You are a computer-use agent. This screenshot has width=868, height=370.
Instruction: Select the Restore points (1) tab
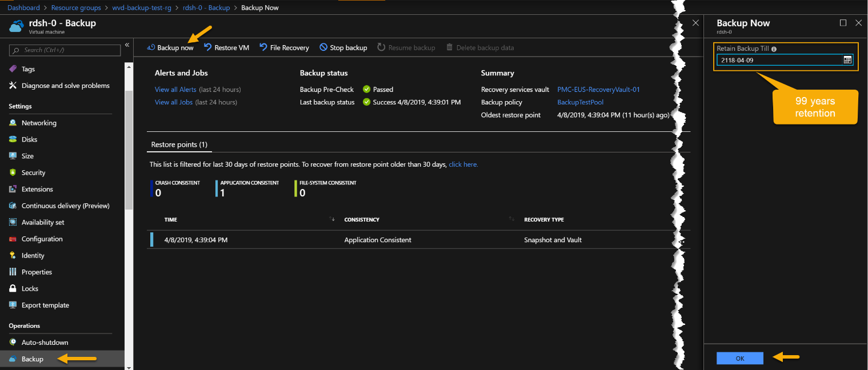click(179, 145)
